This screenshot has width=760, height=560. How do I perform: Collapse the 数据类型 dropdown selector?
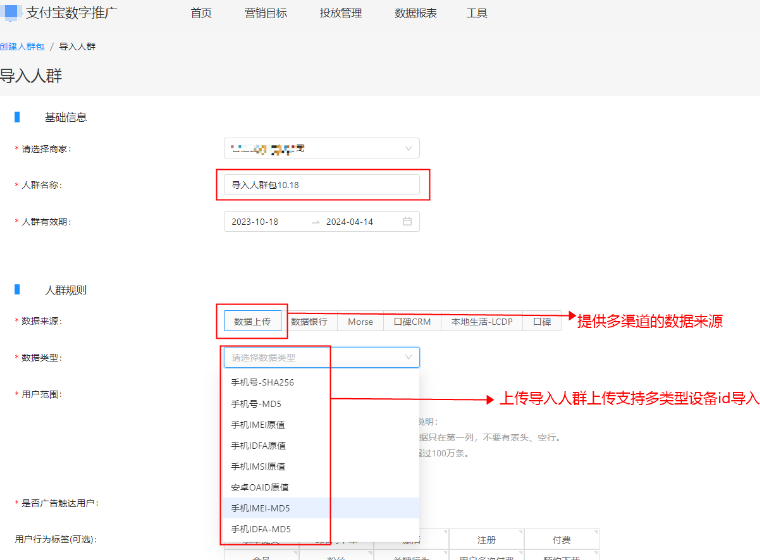[x=322, y=357]
